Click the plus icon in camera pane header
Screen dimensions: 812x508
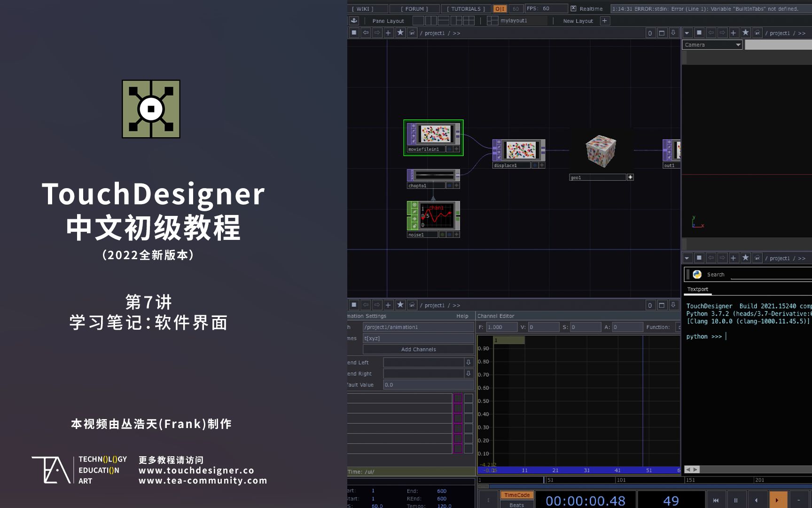coord(733,33)
